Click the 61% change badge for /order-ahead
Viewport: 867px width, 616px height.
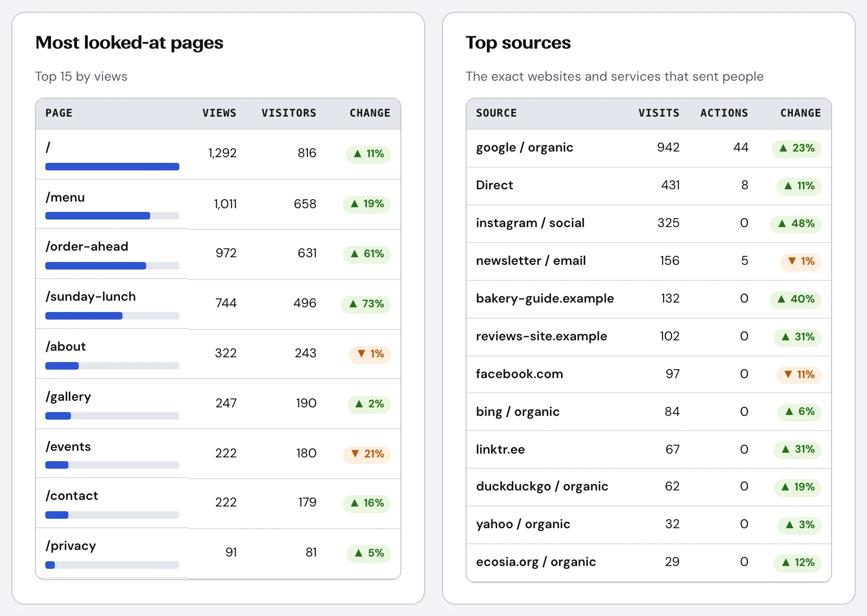(x=367, y=254)
